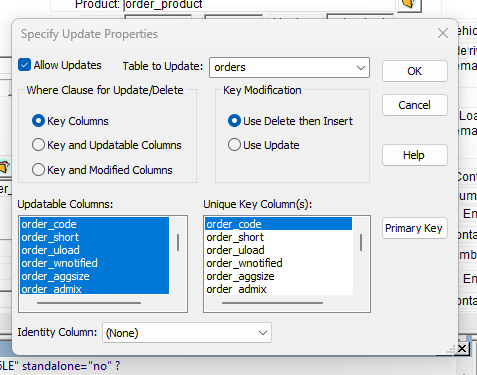Click the Cancel button

pos(415,105)
